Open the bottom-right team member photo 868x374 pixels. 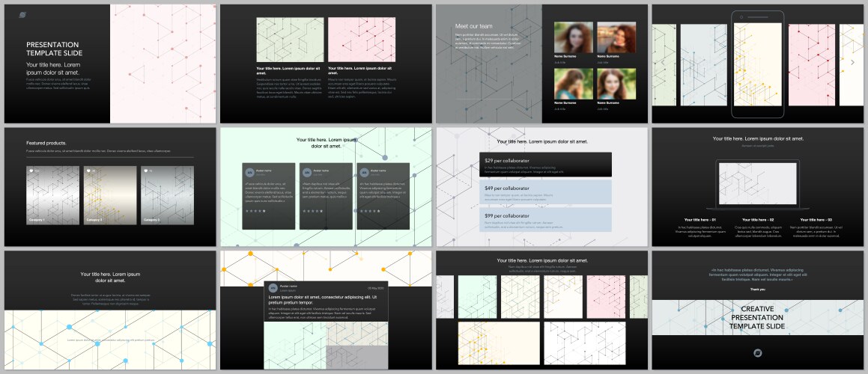coord(616,83)
